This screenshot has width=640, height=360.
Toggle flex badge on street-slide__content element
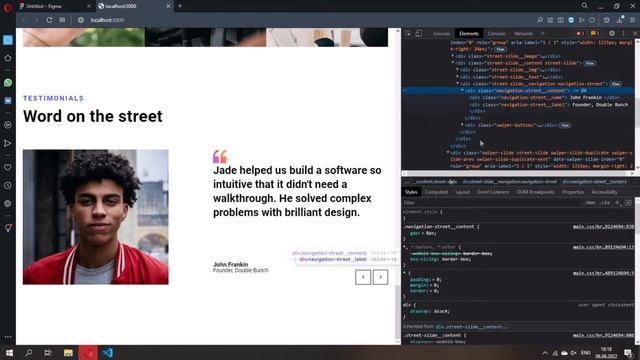coord(589,63)
